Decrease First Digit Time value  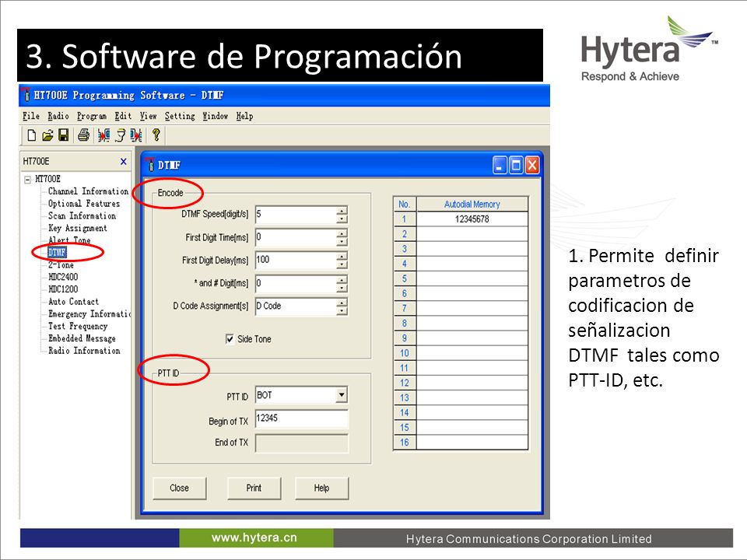(342, 241)
